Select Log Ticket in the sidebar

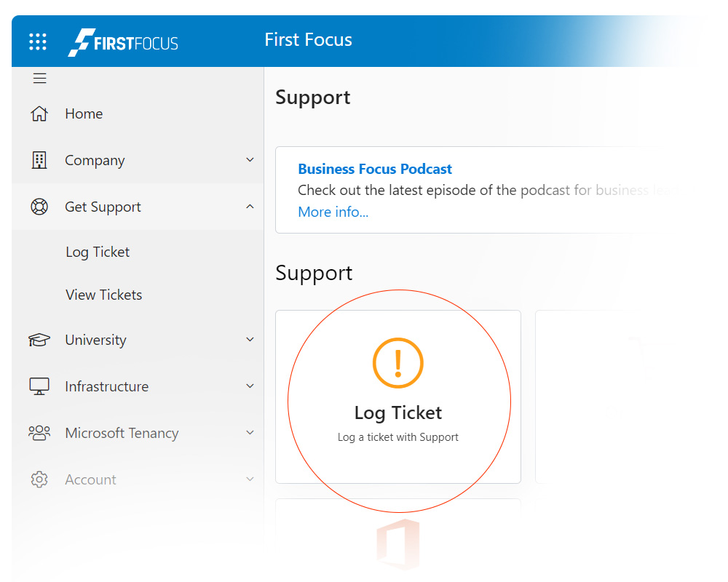click(x=98, y=252)
